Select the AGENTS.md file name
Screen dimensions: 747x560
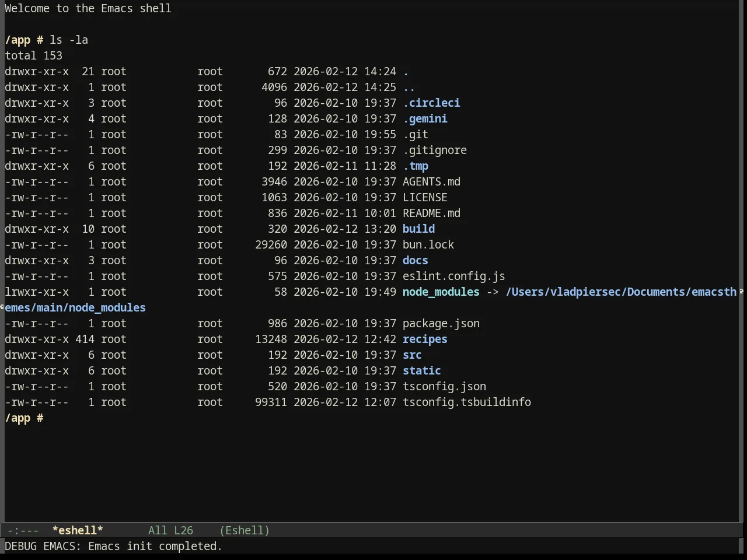point(431,181)
